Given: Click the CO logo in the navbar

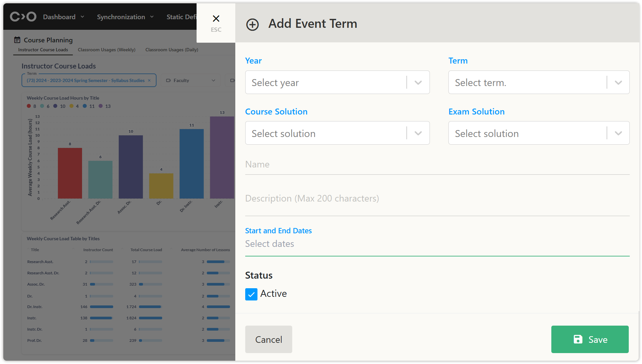Looking at the screenshot, I should (23, 17).
